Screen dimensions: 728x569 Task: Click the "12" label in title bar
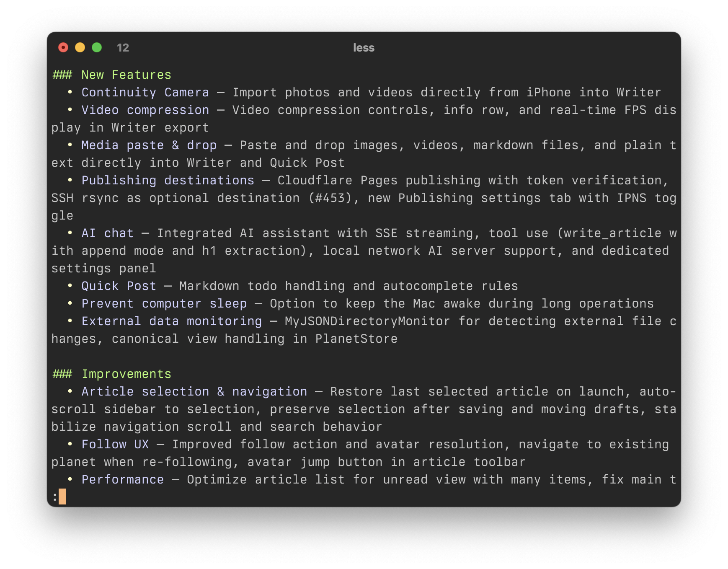coord(123,48)
